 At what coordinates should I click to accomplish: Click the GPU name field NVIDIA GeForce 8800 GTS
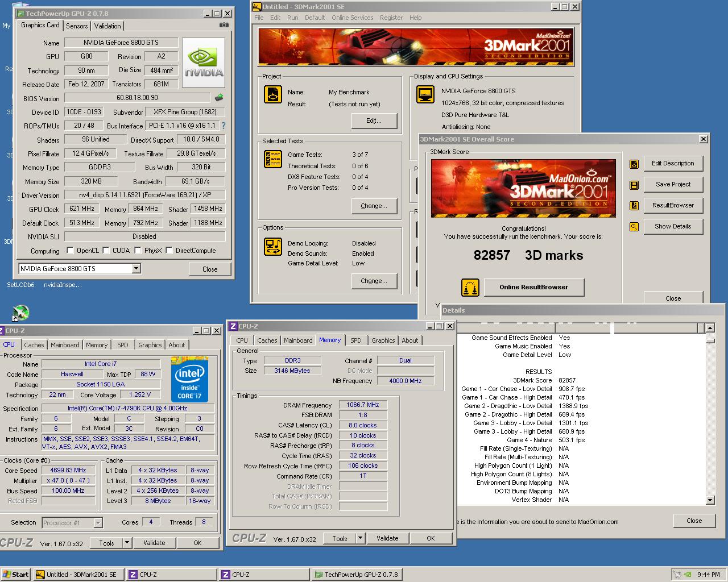point(121,43)
